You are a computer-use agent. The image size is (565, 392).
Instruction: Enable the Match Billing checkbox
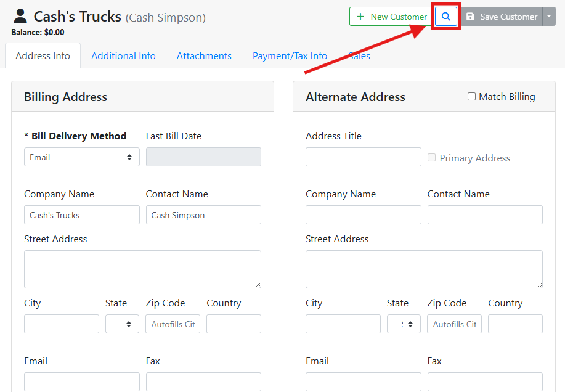(x=472, y=97)
